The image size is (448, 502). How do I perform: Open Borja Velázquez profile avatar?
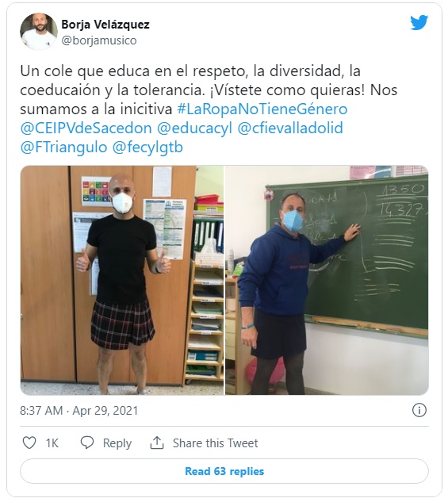coord(39,32)
